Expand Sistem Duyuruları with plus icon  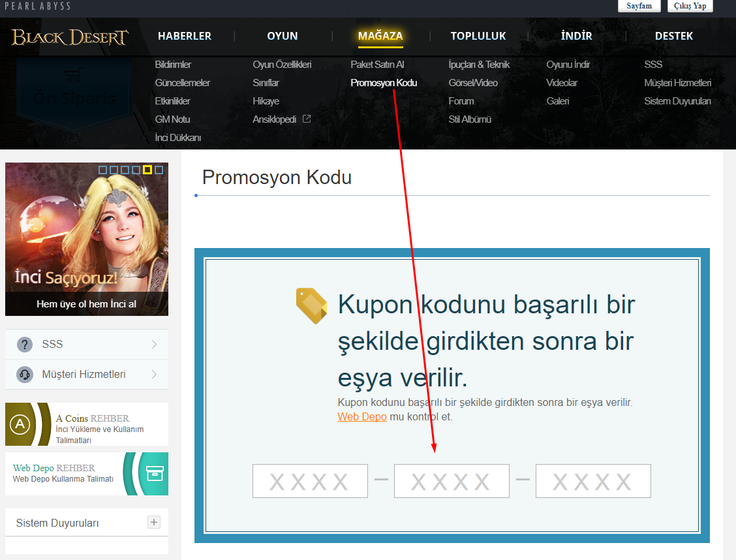[x=153, y=522]
